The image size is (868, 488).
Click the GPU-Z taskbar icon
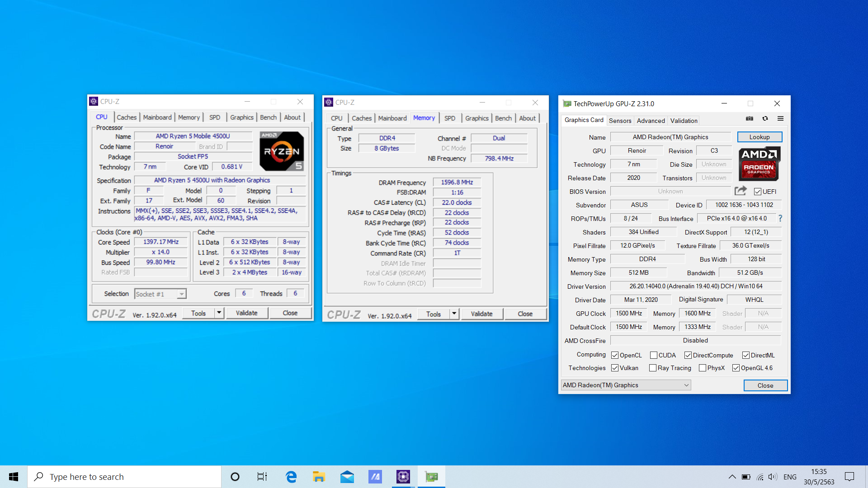pos(431,477)
